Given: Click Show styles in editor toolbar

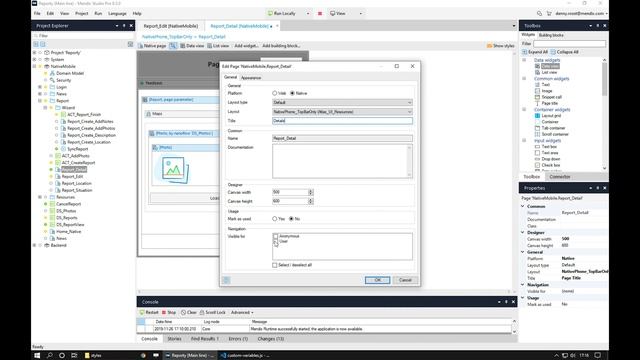Looking at the screenshot, I should point(500,46).
